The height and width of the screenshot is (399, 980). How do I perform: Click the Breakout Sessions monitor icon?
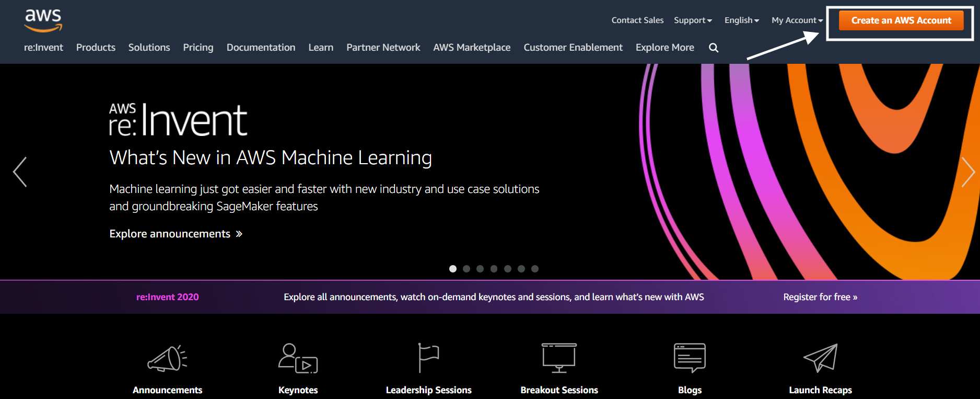[559, 358]
